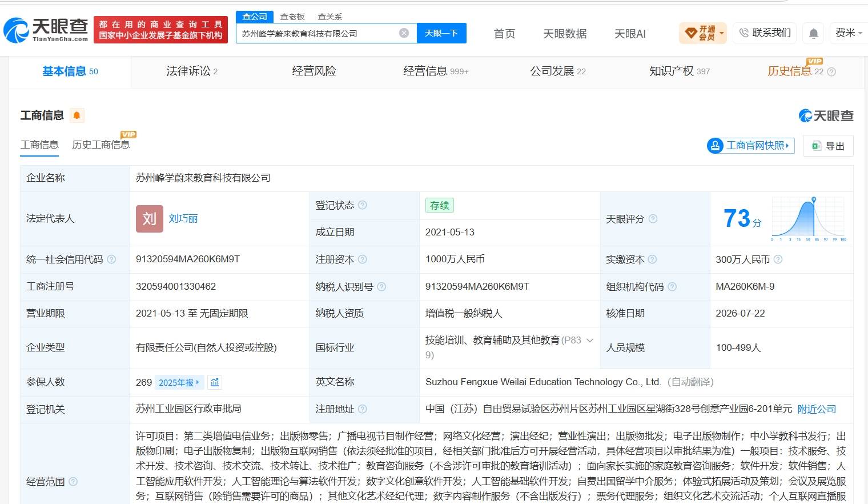This screenshot has height=504, width=868.
Task: Click the 导出 export button
Action: tap(828, 146)
